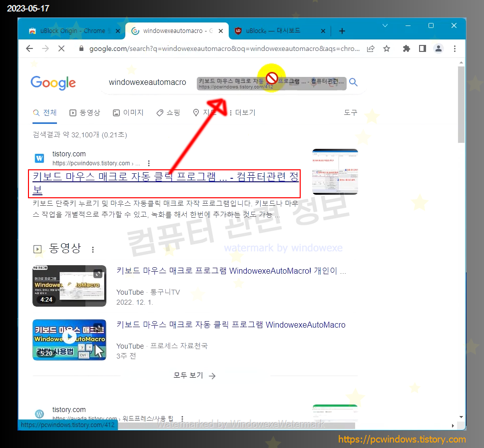Viewport: 484px width, 448px height.
Task: Open the Chrome profile avatar
Action: pos(439,48)
